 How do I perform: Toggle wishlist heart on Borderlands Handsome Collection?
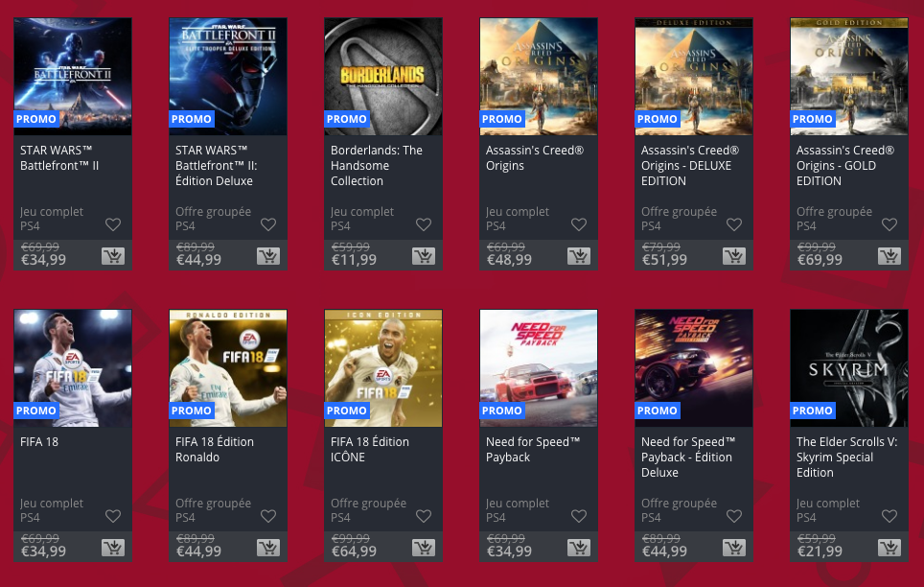pyautogui.click(x=423, y=224)
